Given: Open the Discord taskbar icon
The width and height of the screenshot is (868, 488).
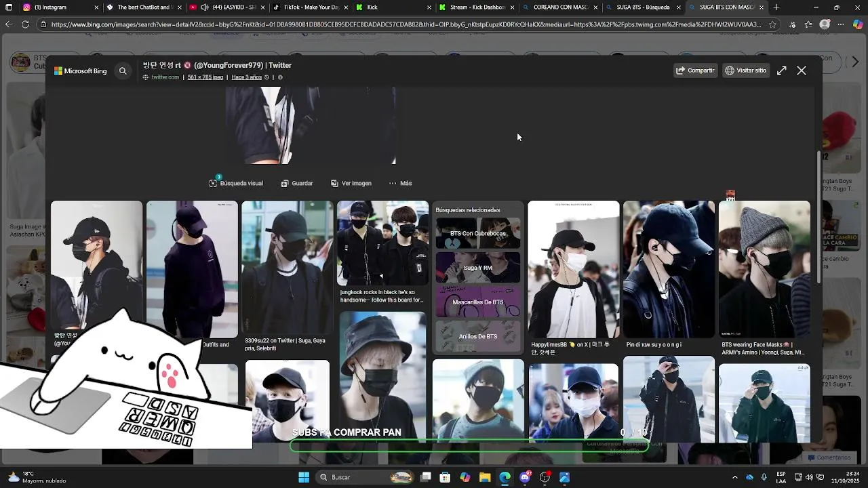Looking at the screenshot, I should [525, 477].
